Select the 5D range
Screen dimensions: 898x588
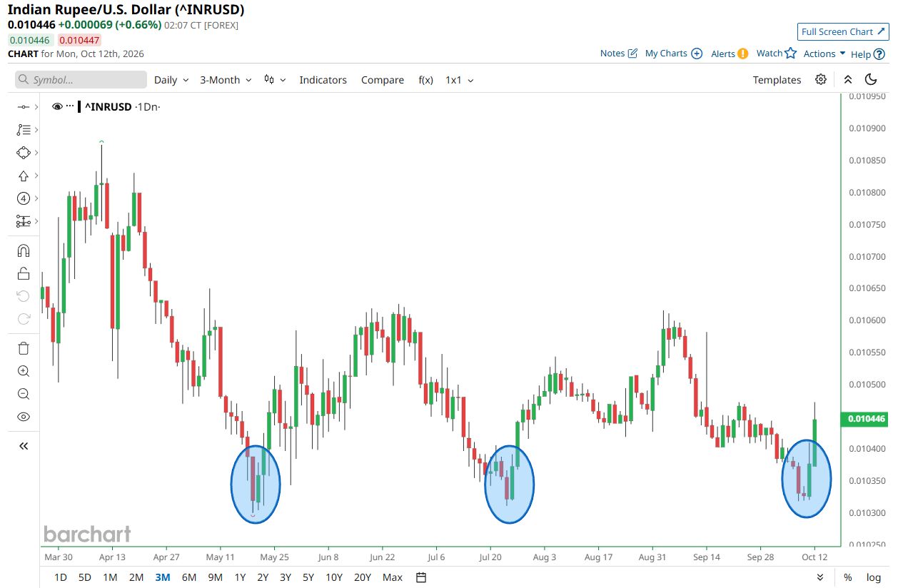click(85, 577)
